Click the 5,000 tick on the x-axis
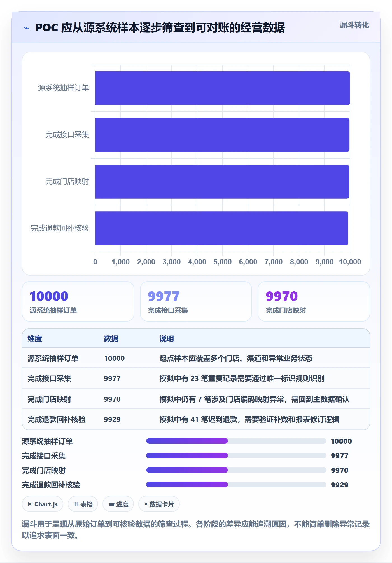This screenshot has width=392, height=563. point(223,262)
